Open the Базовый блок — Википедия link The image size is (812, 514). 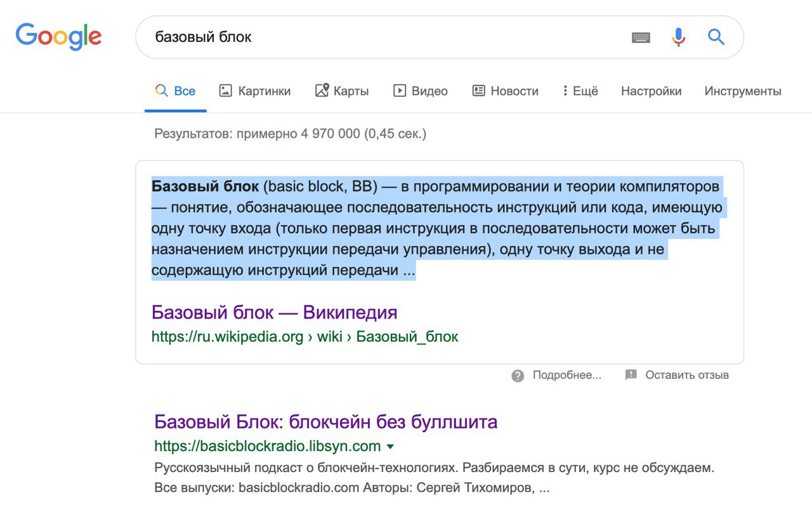tap(275, 313)
